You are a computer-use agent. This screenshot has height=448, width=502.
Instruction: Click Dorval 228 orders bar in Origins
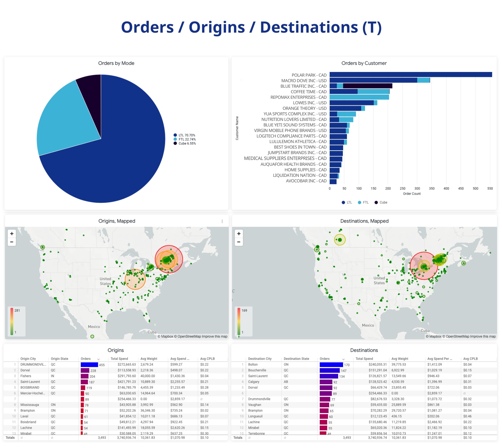click(85, 371)
